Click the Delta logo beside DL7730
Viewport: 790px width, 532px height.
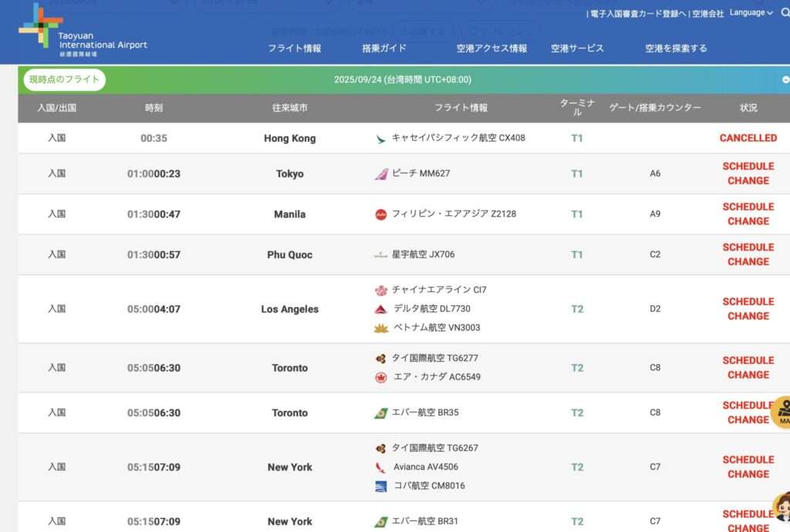pyautogui.click(x=381, y=309)
